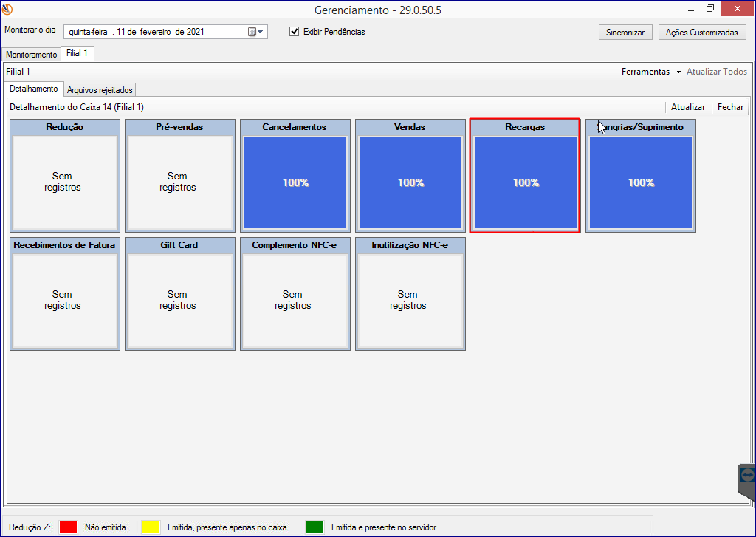This screenshot has height=537, width=756.
Task: Click the green Emitida no servidor swatch
Action: tap(315, 527)
